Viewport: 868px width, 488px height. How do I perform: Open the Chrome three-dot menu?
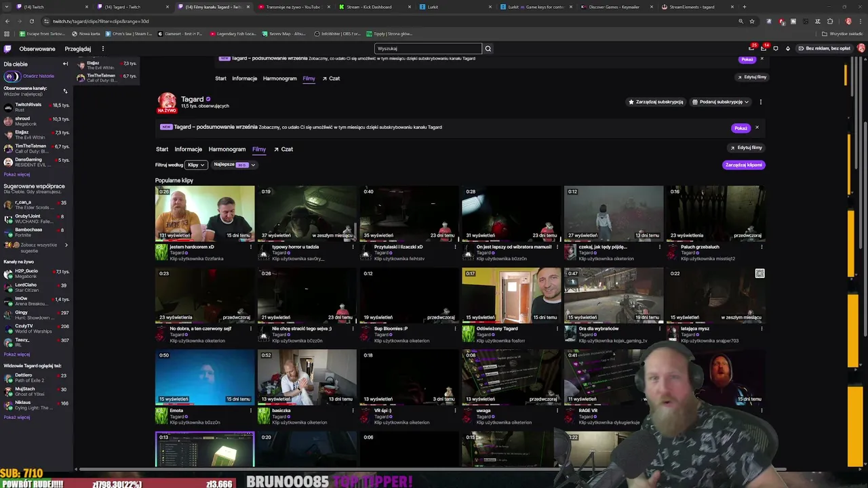(861, 21)
